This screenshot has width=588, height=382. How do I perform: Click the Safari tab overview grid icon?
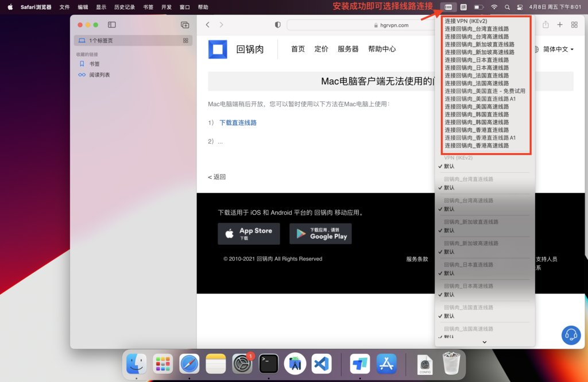tap(574, 25)
